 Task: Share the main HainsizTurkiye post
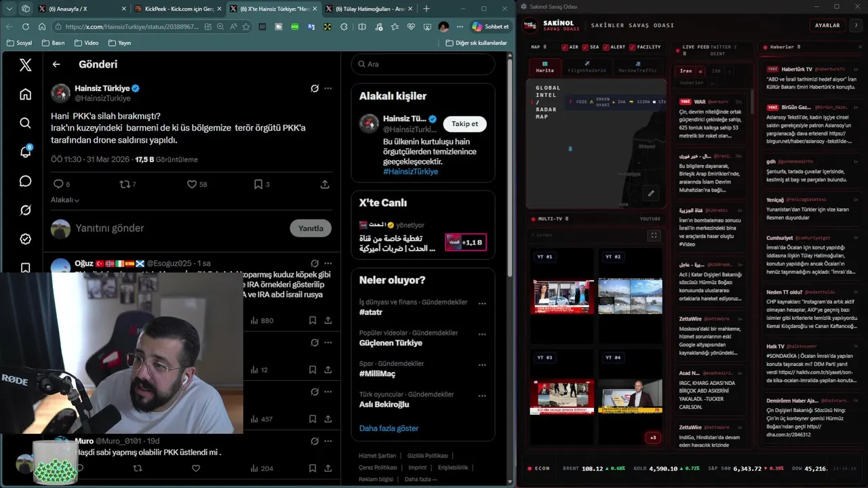coord(325,184)
